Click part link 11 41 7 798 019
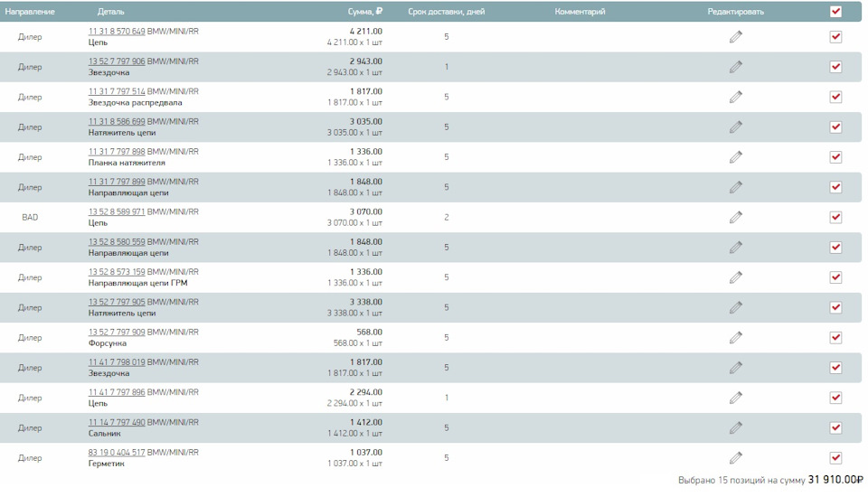Viewport: 868px width, 497px height. [x=117, y=362]
